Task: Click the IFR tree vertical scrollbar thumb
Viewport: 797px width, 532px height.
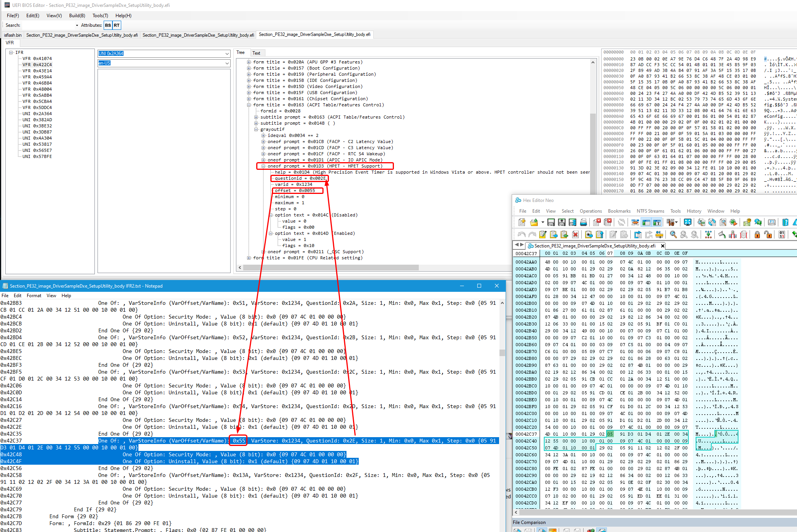Action: (x=593, y=153)
